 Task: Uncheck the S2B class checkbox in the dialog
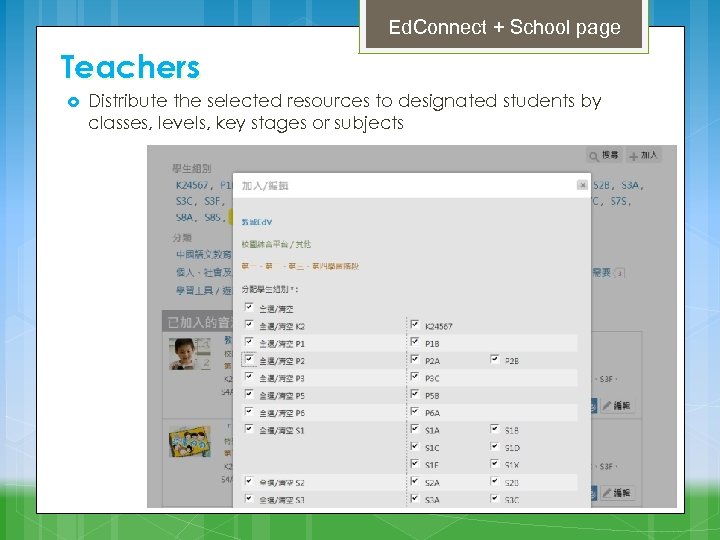[x=495, y=481]
